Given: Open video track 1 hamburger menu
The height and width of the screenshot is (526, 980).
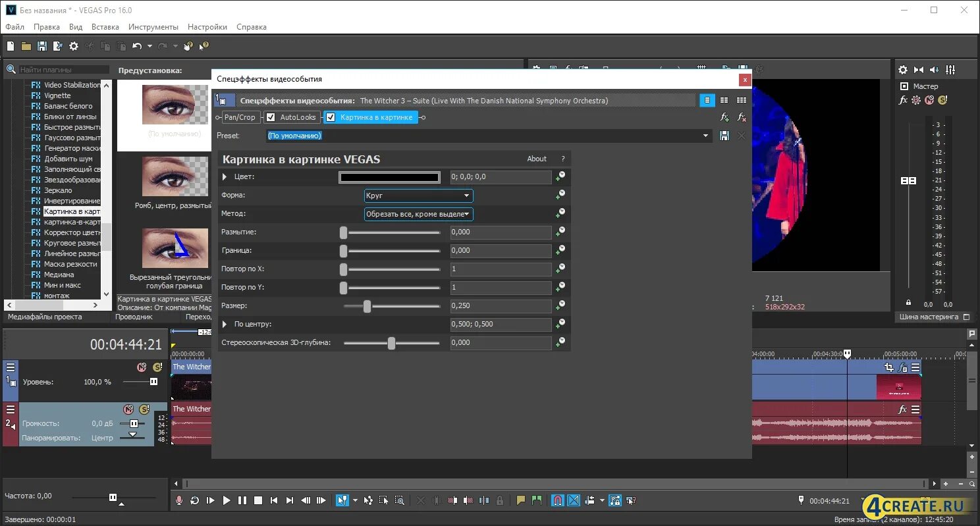Looking at the screenshot, I should tap(10, 367).
